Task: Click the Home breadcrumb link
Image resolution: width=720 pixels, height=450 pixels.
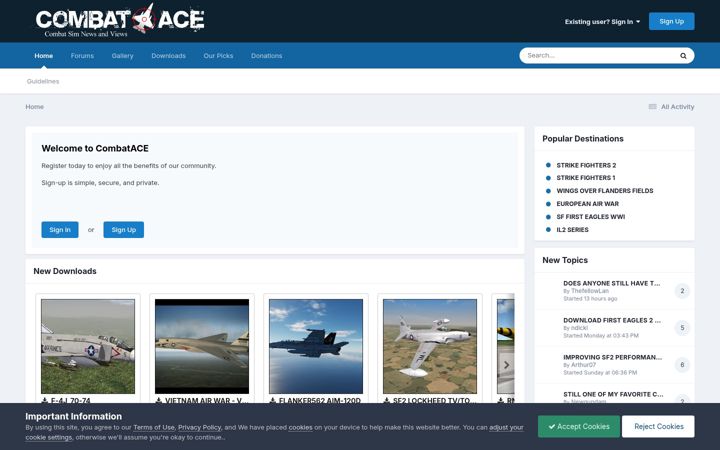Action: pos(34,107)
